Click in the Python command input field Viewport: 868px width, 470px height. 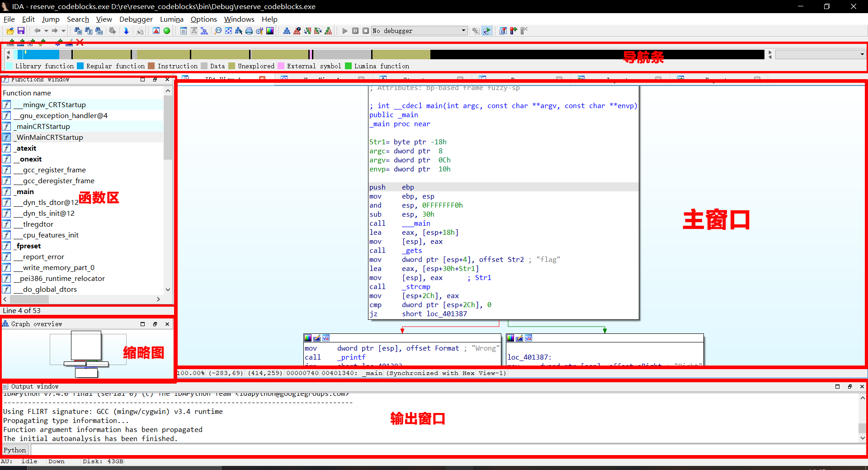448,450
